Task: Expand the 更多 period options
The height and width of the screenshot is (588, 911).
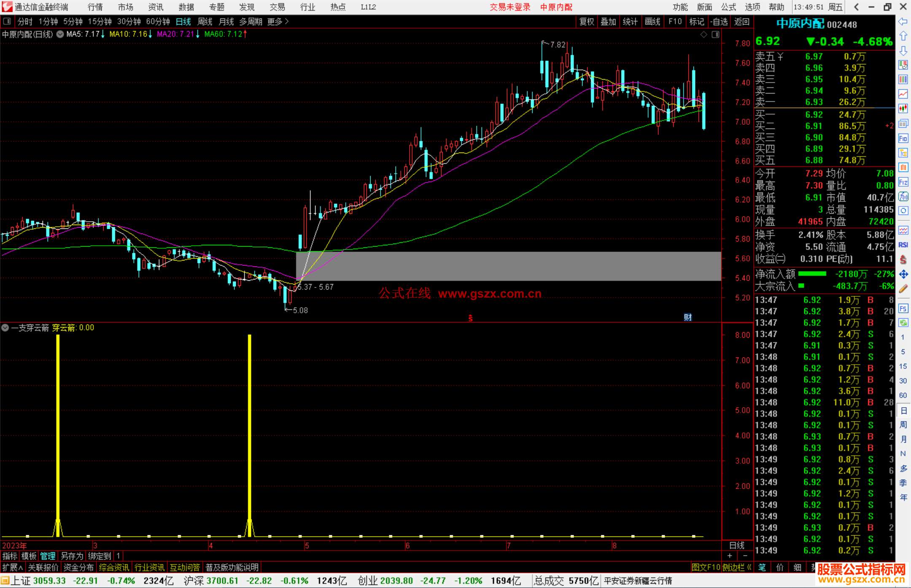Action: click(278, 21)
